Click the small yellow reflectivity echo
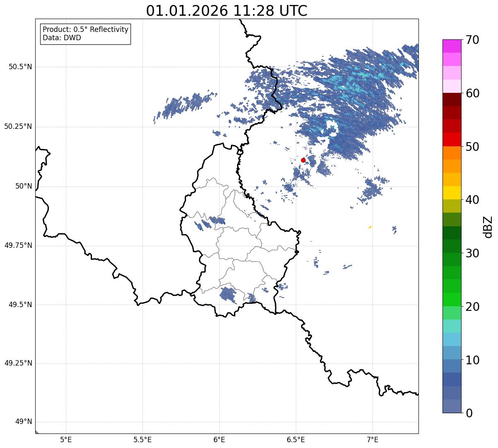The height and width of the screenshot is (448, 498). pos(370,227)
